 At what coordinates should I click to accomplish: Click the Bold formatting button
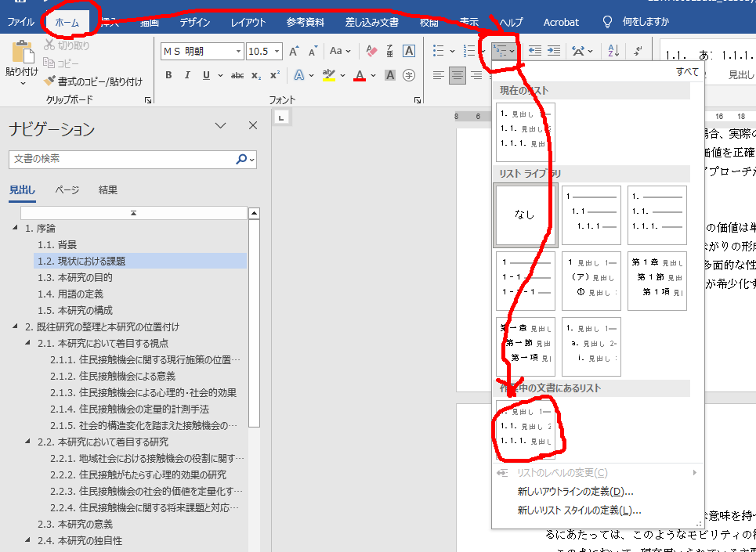(x=168, y=76)
